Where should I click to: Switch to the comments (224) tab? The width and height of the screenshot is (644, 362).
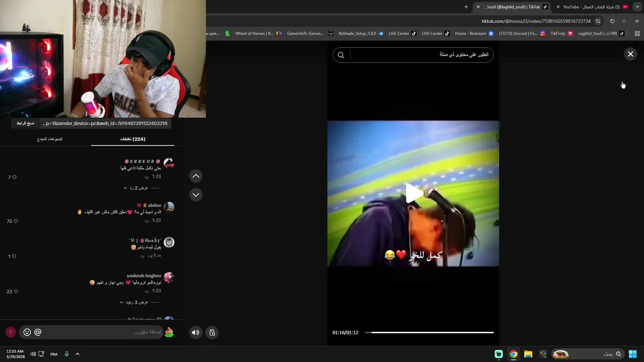[133, 139]
